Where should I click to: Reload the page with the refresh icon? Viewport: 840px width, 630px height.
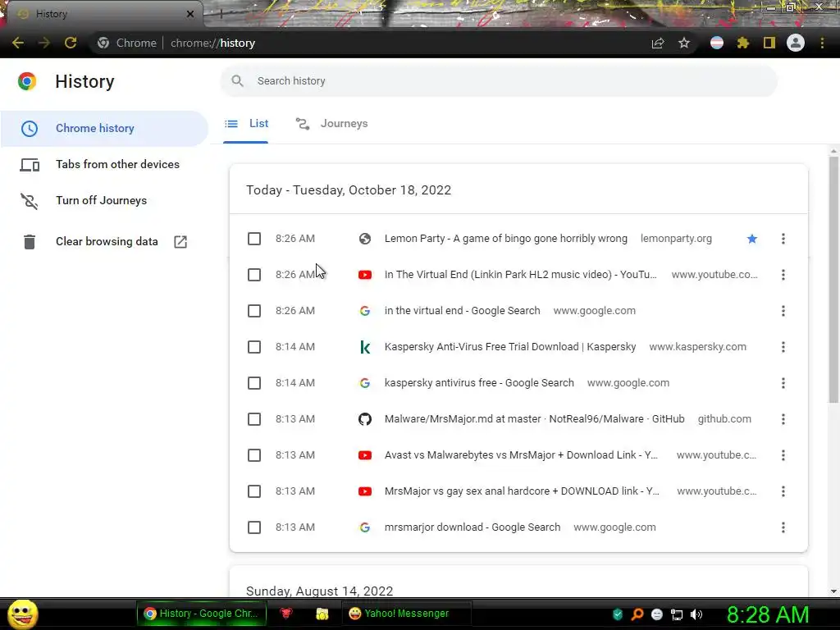(x=71, y=43)
